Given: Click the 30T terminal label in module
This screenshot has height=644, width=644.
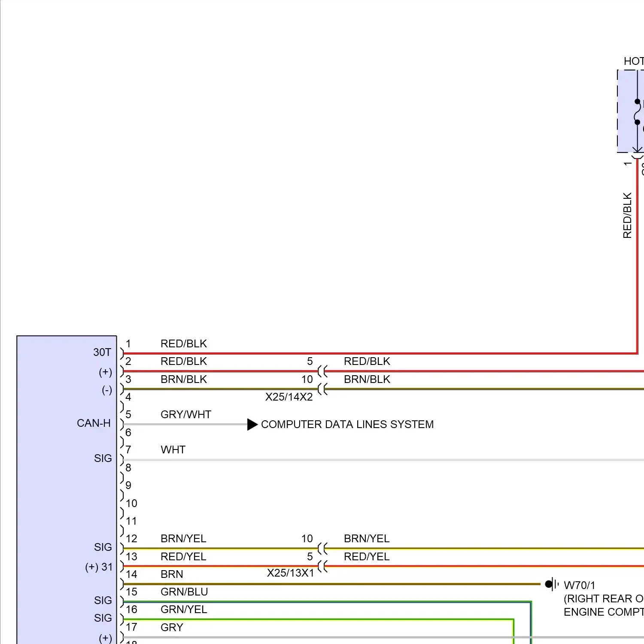Looking at the screenshot, I should [x=102, y=352].
